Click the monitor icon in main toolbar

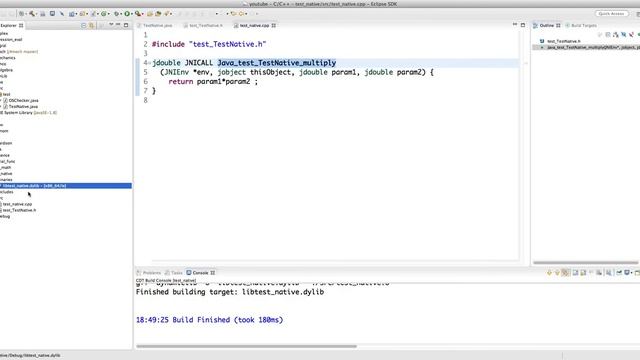click(x=52, y=13)
